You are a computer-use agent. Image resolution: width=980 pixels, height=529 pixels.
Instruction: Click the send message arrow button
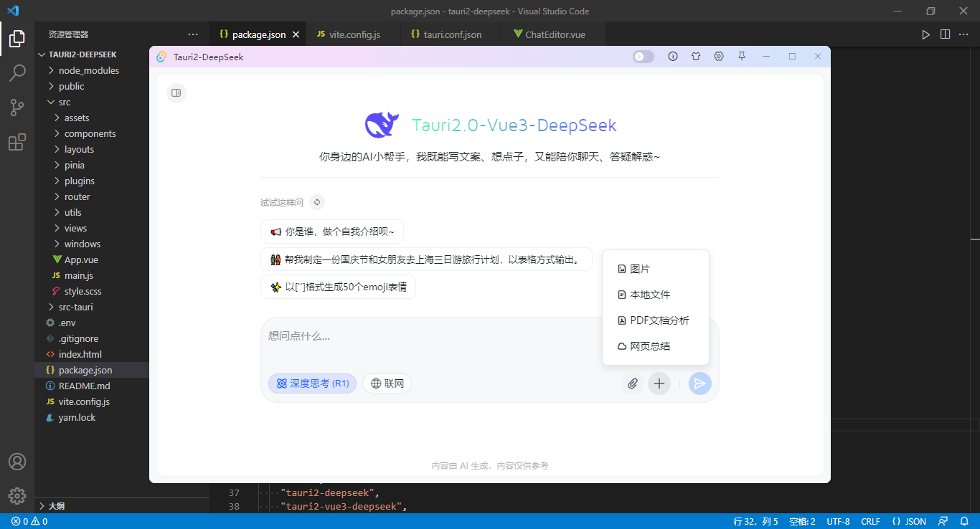(x=699, y=383)
